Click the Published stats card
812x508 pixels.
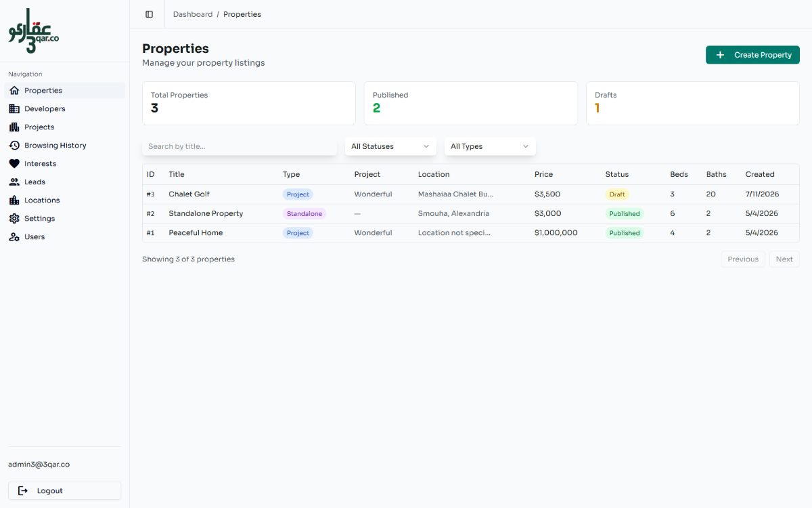tap(471, 103)
